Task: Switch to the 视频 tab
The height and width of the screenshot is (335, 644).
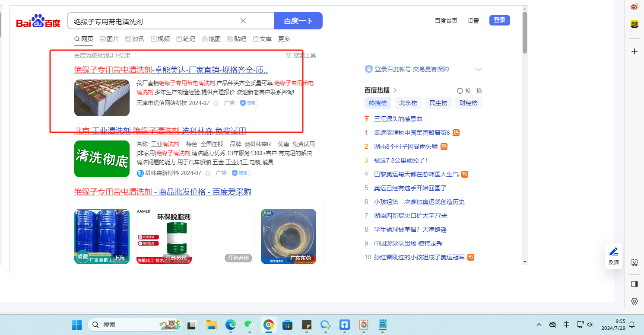Action: pos(160,39)
